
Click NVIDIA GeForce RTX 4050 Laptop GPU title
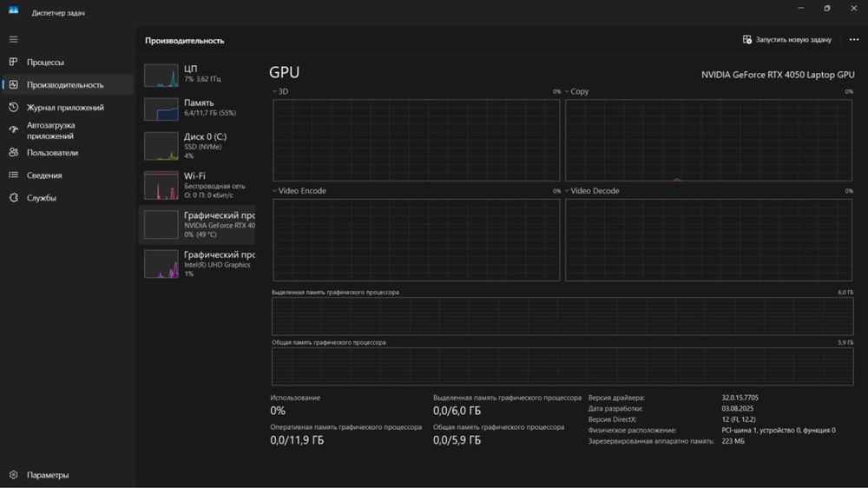point(778,75)
